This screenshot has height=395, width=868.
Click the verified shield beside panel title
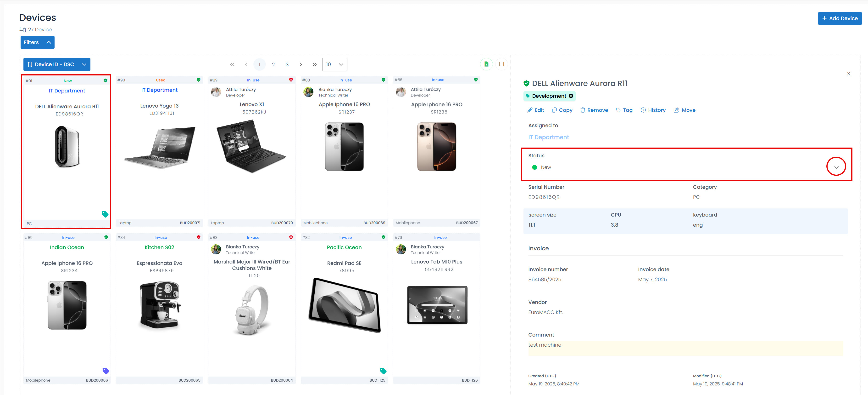pyautogui.click(x=526, y=83)
